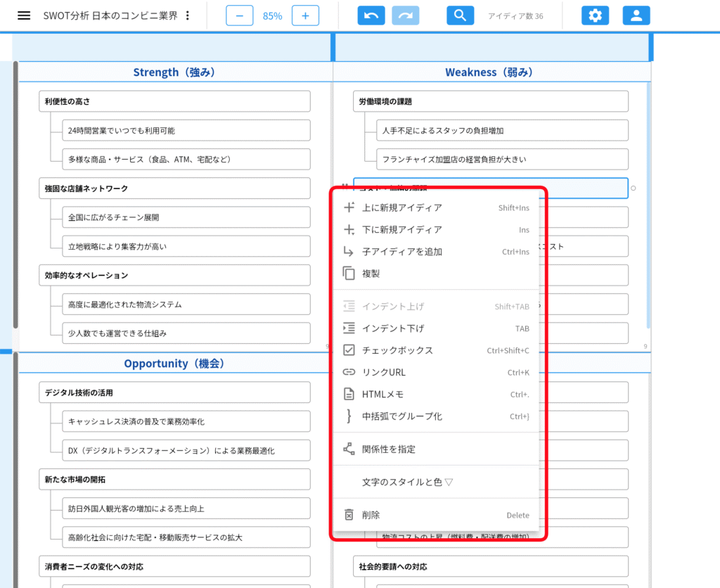Viewport: 720px width, 588px height.
Task: Click 関係性を指定 menu option
Action: point(388,449)
